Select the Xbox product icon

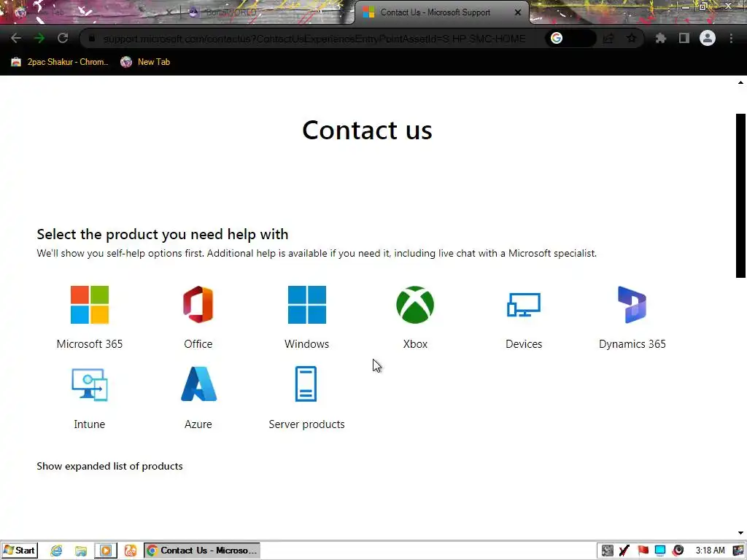[x=415, y=305]
